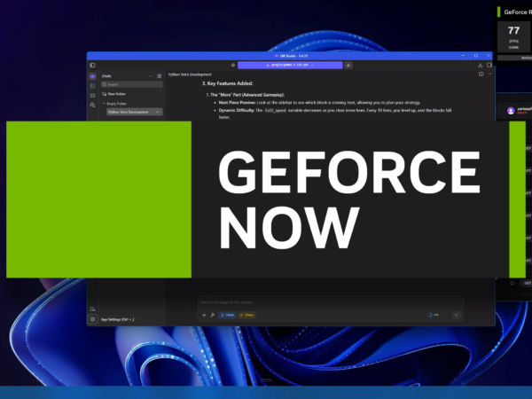
Task: Open options for Python Tetris Development chat
Action: (x=158, y=112)
